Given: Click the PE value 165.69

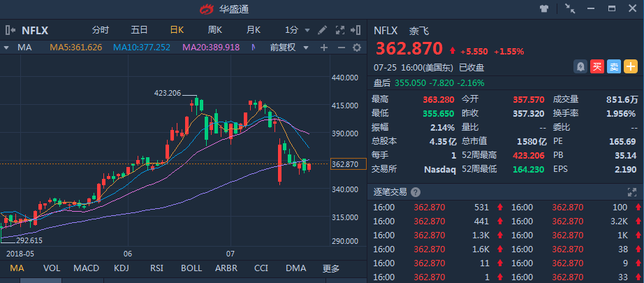Looking at the screenshot, I should click(622, 142).
